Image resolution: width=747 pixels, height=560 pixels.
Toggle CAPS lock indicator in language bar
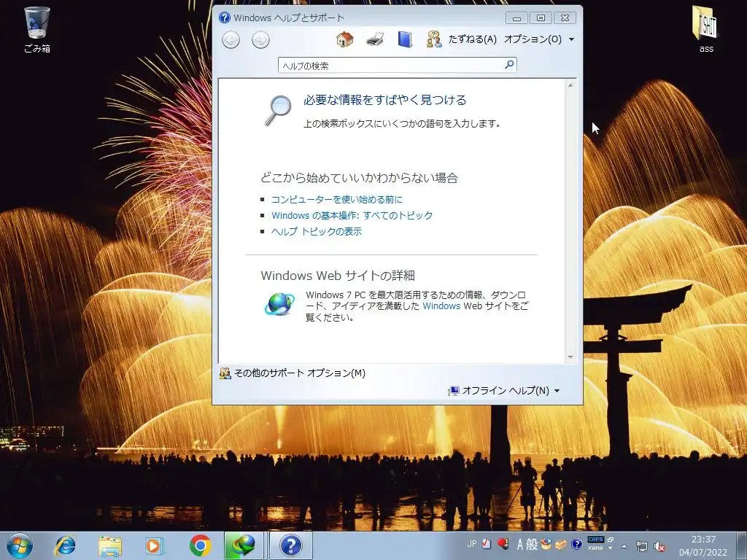coord(595,540)
